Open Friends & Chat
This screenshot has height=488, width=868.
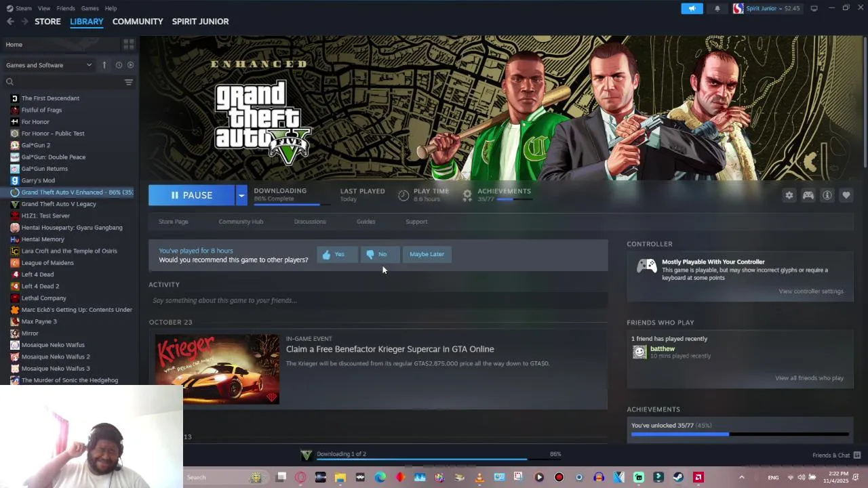click(x=836, y=455)
